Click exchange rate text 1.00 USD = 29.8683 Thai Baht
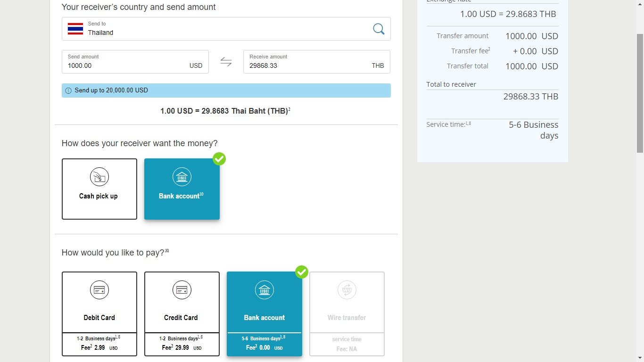 (225, 111)
